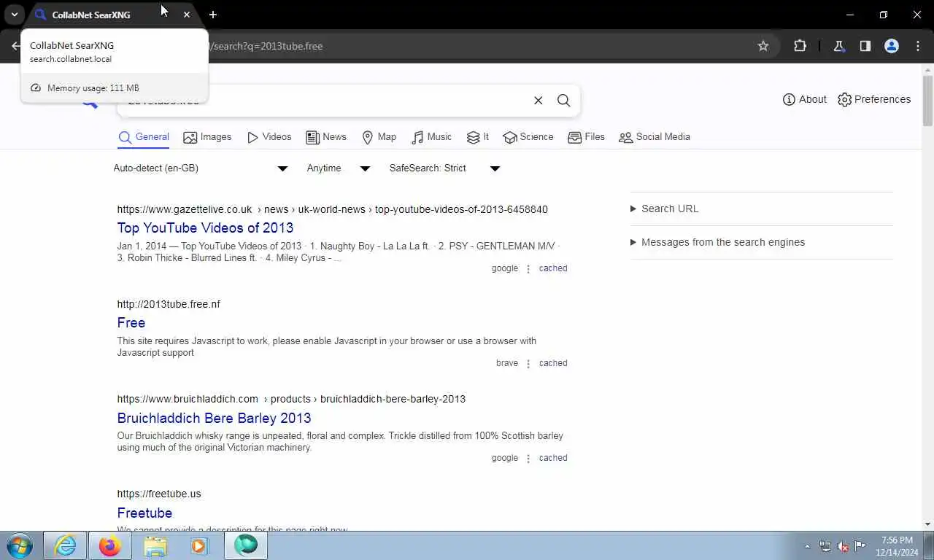
Task: Submit search with magnifier icon
Action: tap(563, 101)
